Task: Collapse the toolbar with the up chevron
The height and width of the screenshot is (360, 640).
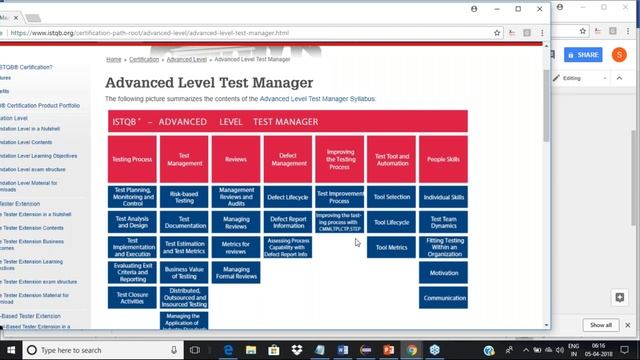Action: point(619,78)
